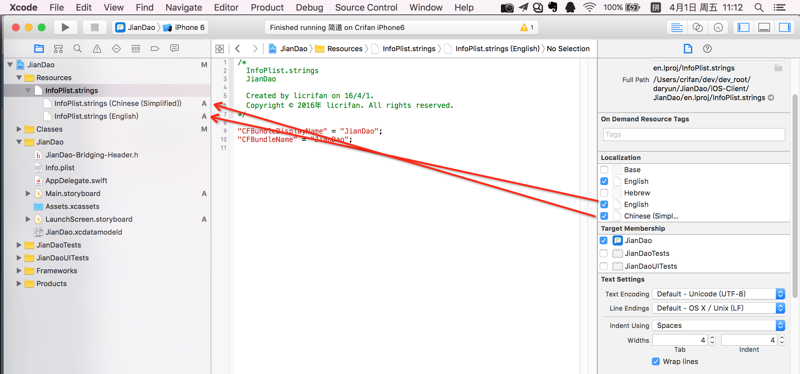Open the Issue navigator
This screenshot has height=374, width=800.
pos(97,48)
